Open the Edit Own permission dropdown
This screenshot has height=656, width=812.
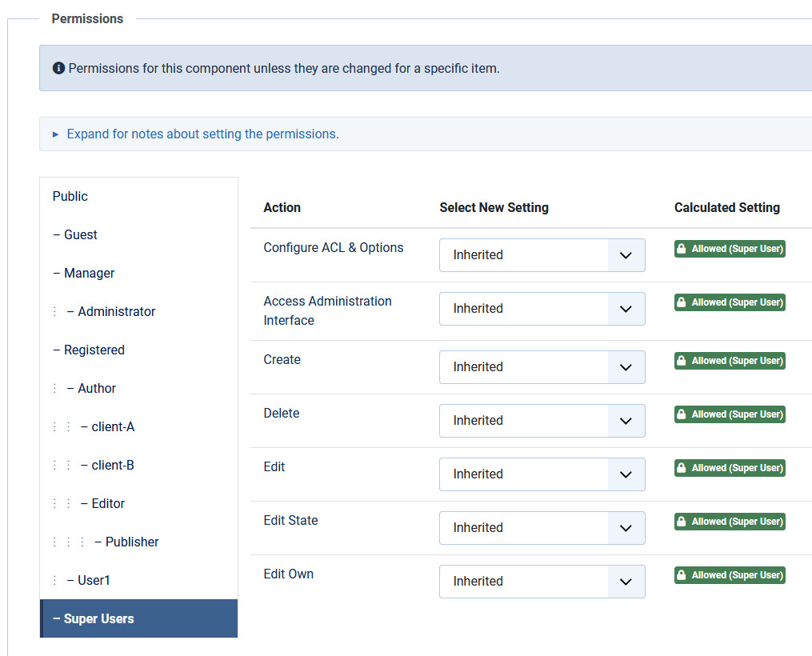542,582
